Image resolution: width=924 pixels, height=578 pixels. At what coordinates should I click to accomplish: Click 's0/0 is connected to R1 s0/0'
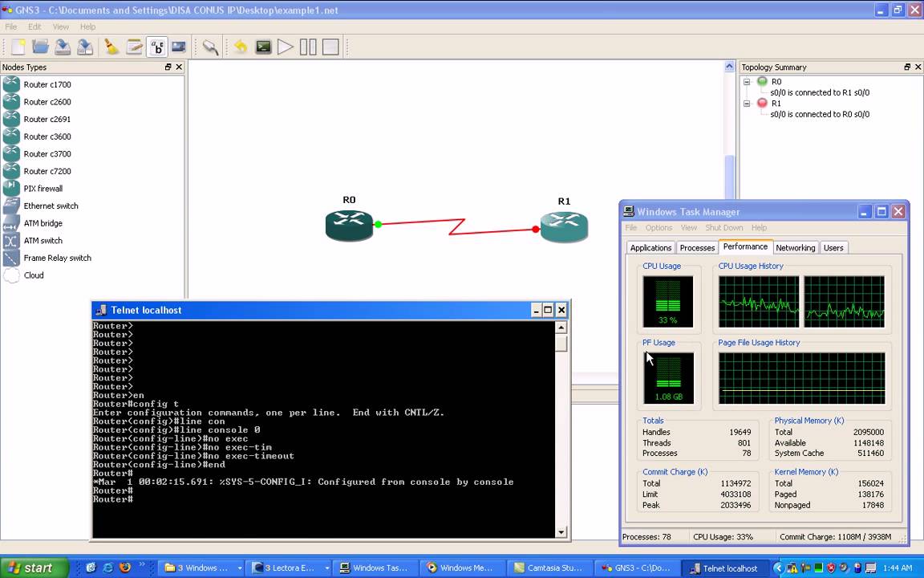click(x=820, y=92)
